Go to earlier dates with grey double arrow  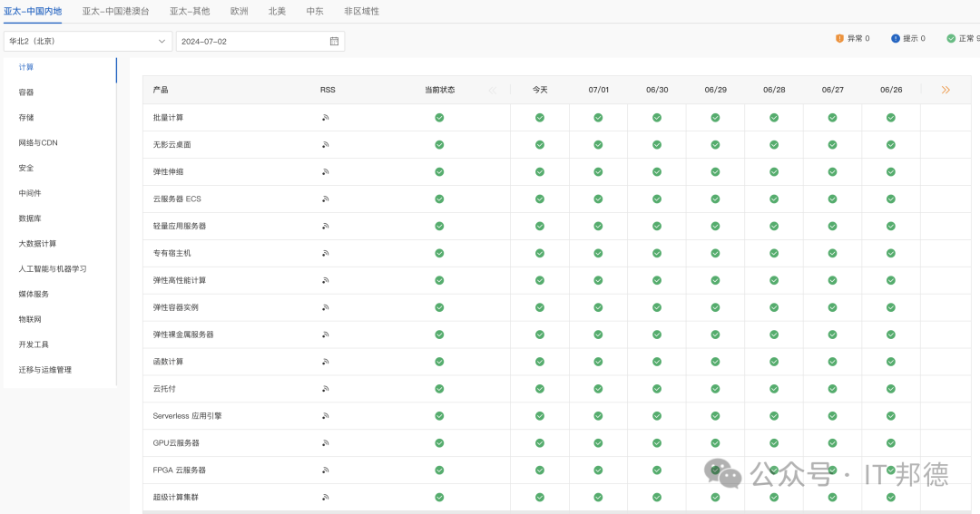click(493, 90)
